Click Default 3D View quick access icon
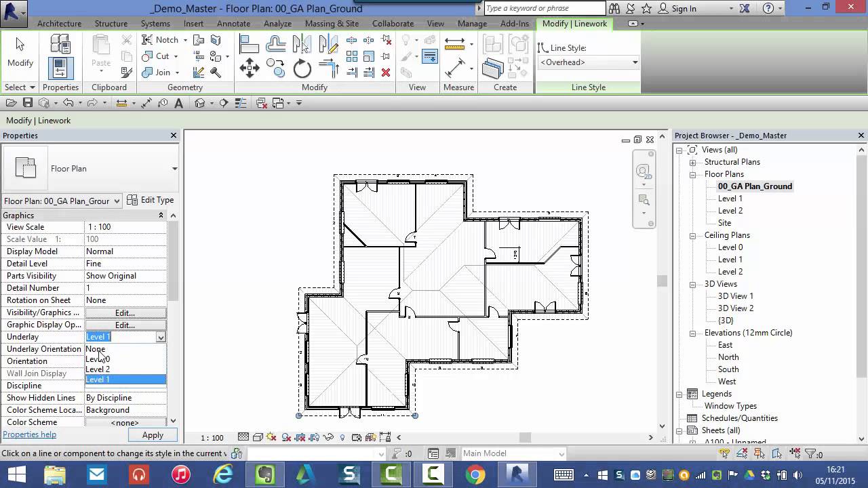Screen dimensions: 868x488 tap(200, 103)
